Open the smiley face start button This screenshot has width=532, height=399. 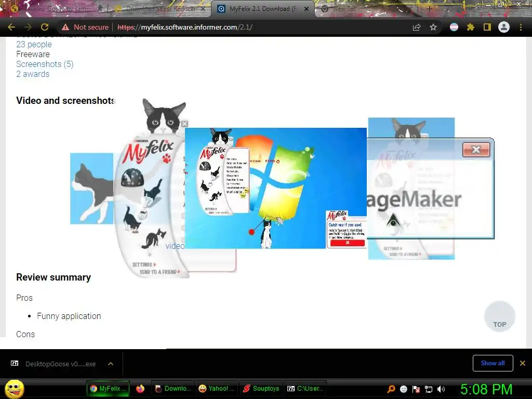[14, 389]
